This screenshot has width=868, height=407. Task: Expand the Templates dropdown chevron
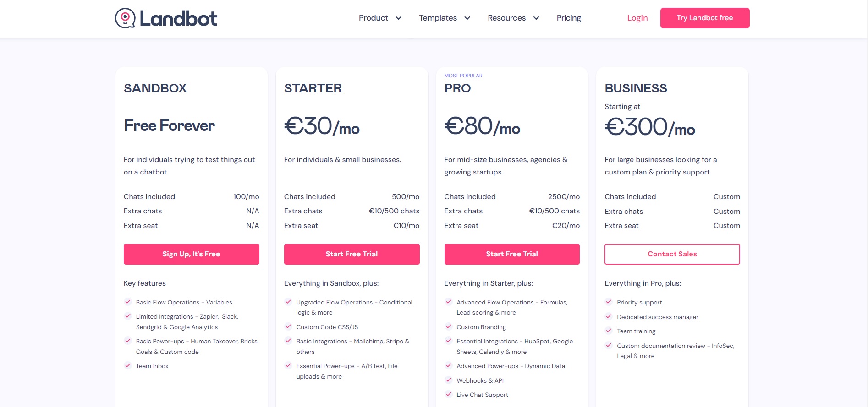pos(467,18)
